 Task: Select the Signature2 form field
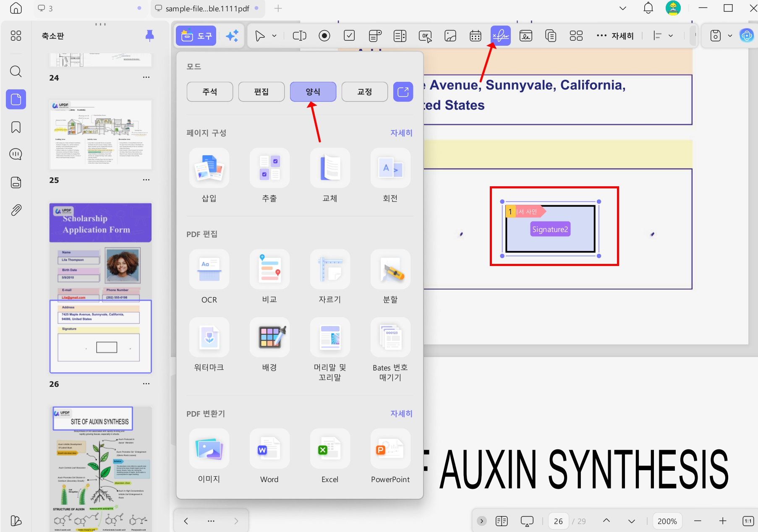(x=550, y=229)
